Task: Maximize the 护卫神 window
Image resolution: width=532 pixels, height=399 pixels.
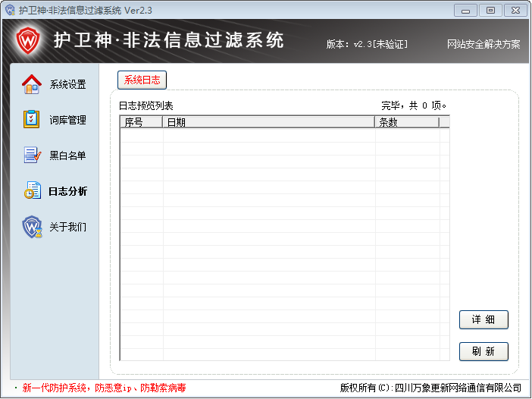Action: pos(490,11)
